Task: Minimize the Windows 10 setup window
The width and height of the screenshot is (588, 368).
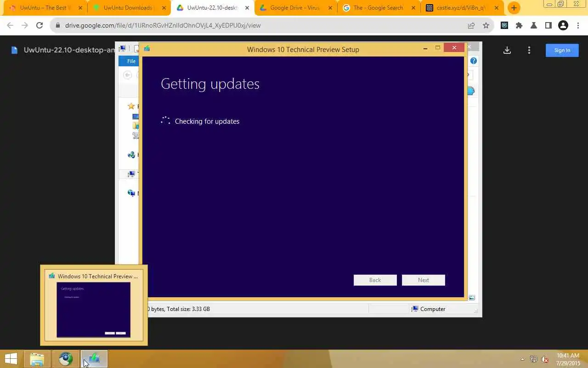Action: point(425,48)
